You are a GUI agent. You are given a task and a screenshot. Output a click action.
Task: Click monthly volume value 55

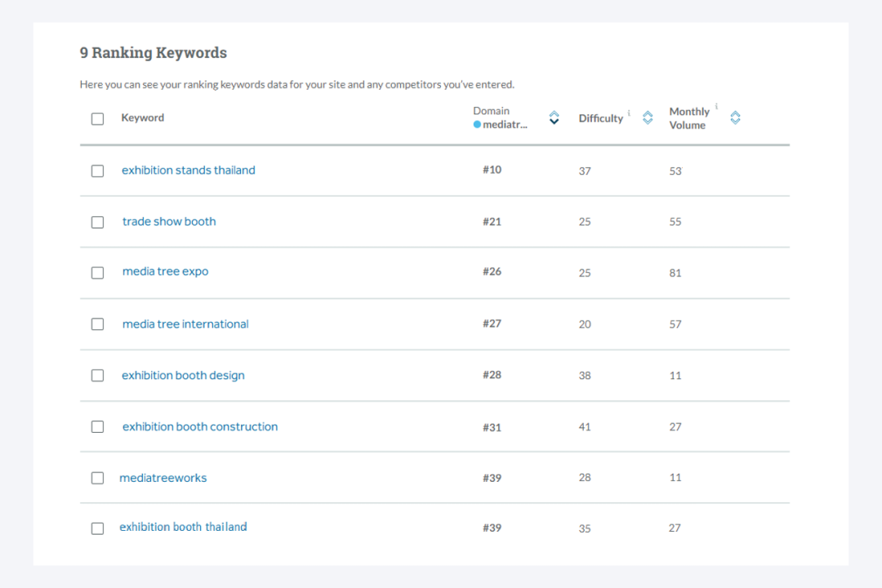tap(675, 221)
